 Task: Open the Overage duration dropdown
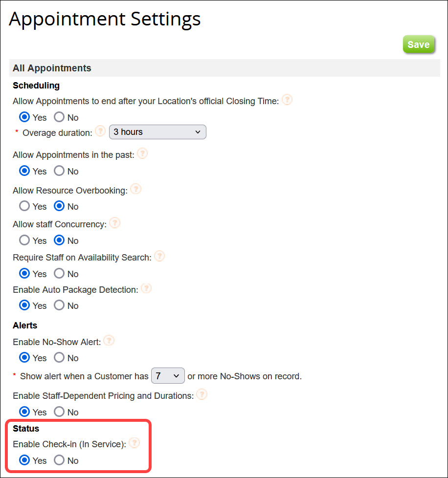(x=157, y=131)
